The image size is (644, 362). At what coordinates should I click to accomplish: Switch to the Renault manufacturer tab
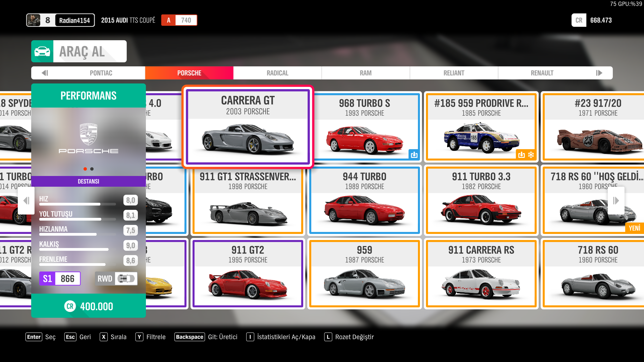pyautogui.click(x=542, y=73)
